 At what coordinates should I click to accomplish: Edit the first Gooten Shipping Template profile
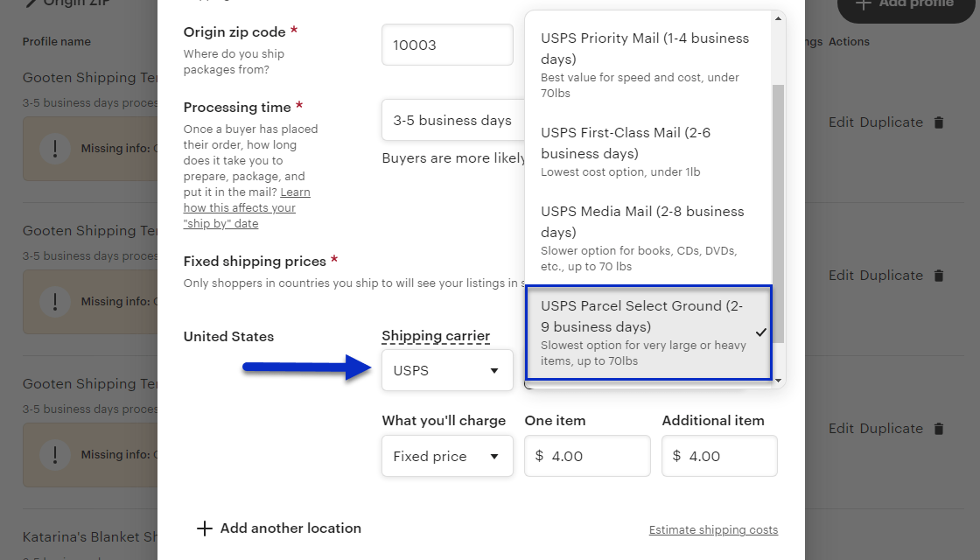click(x=843, y=122)
